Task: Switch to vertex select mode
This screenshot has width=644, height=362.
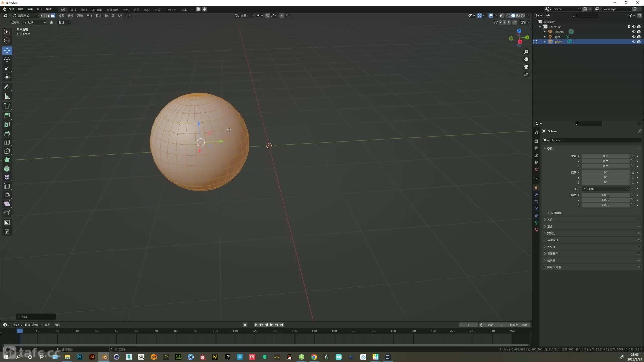Action: click(x=43, y=16)
